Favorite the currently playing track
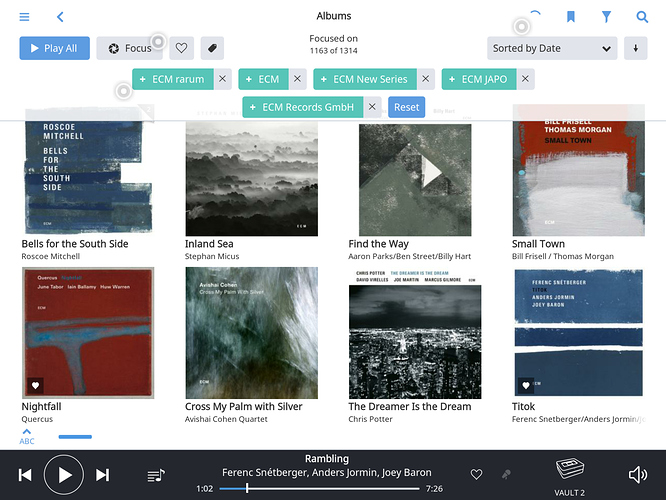 (476, 474)
